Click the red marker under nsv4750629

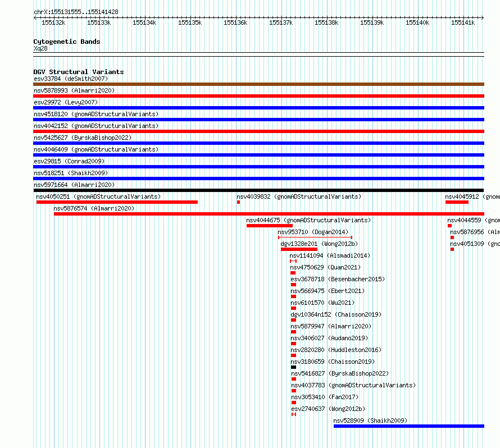(293, 273)
